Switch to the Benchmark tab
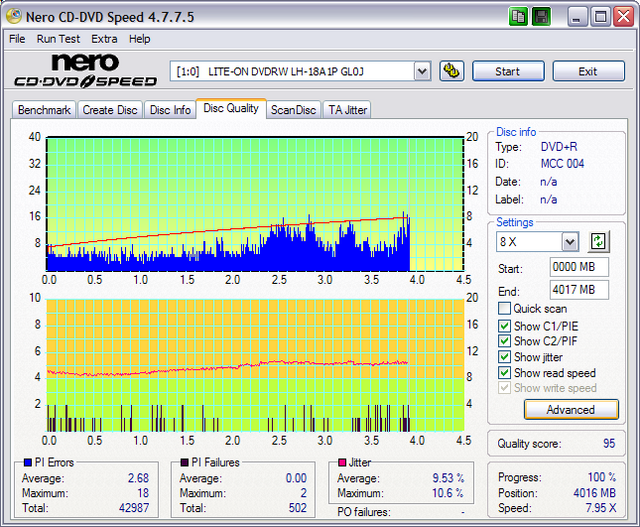Screen dimensions: 640x527 point(44,110)
